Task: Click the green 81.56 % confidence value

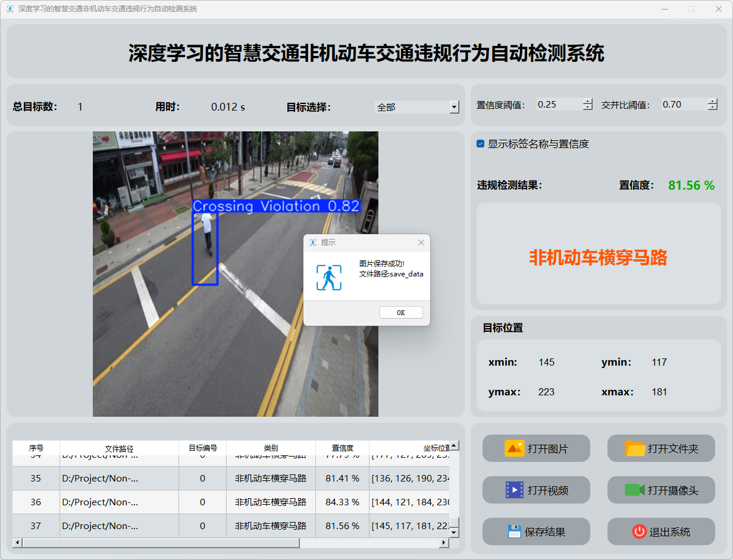Action: (x=691, y=185)
